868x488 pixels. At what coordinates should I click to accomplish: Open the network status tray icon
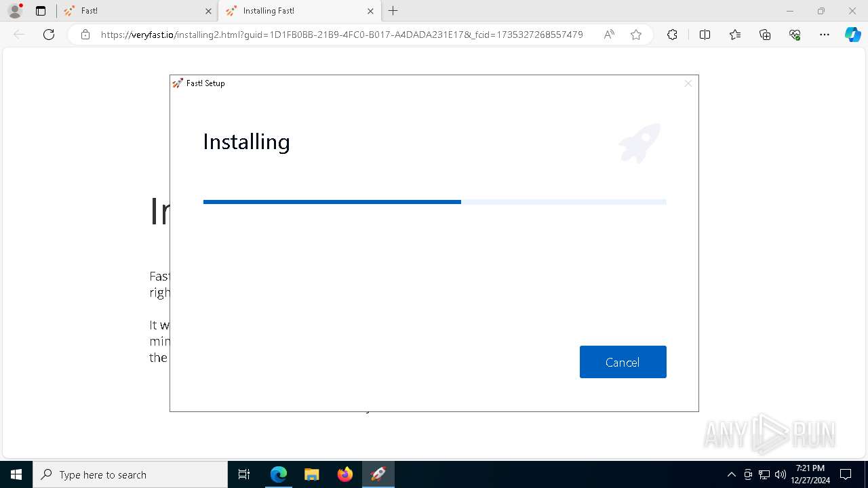pyautogui.click(x=764, y=474)
